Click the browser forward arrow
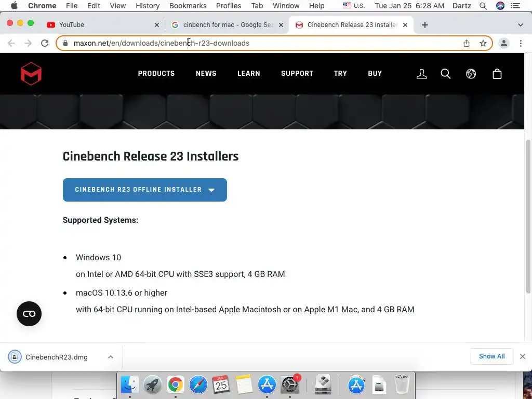The width and height of the screenshot is (532, 399). point(28,43)
